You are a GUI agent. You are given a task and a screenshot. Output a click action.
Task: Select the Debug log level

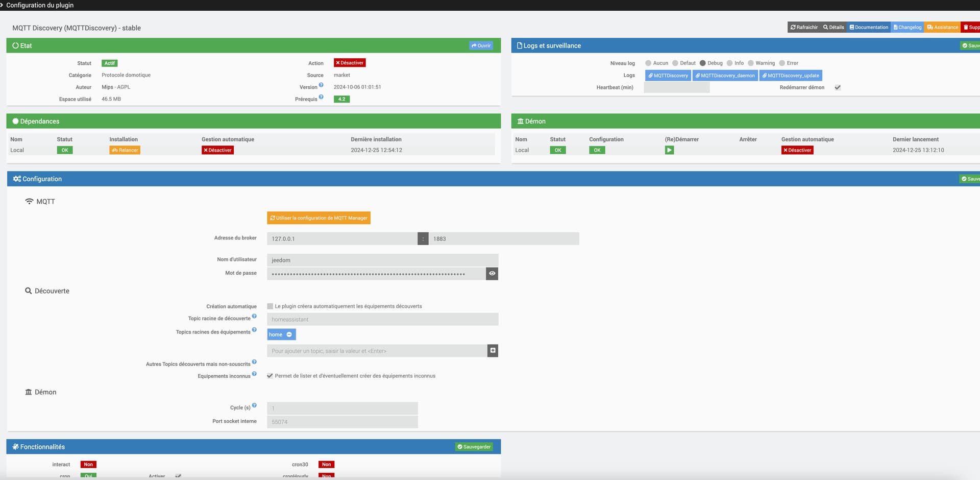tap(703, 63)
